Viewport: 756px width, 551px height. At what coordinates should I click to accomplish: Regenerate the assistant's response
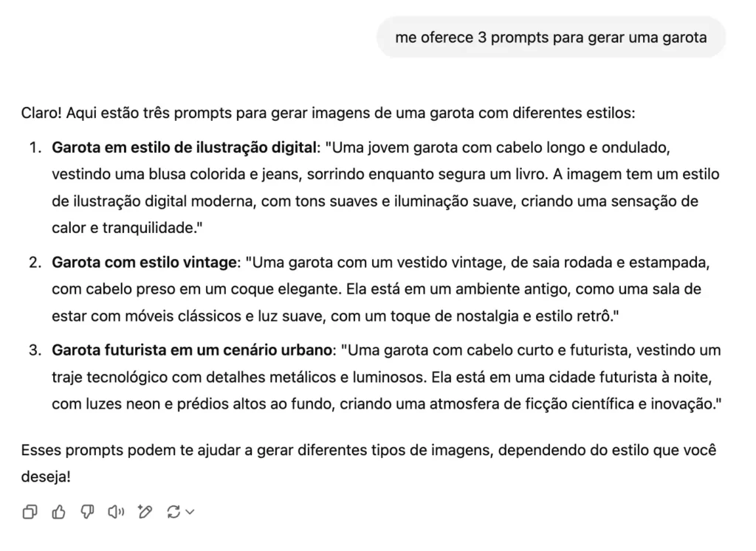(173, 511)
